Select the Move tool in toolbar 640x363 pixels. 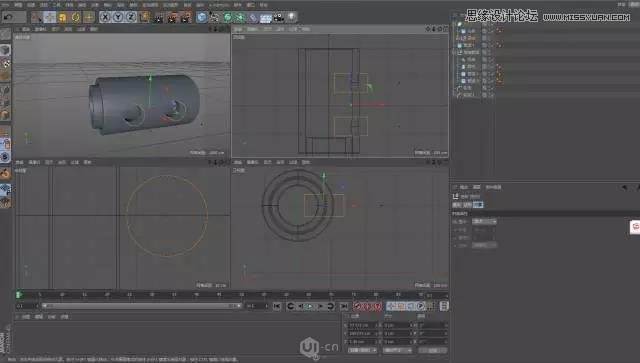click(x=50, y=17)
